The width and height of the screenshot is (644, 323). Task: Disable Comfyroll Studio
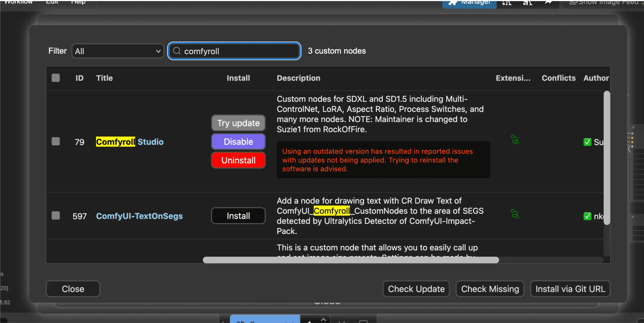tap(238, 142)
